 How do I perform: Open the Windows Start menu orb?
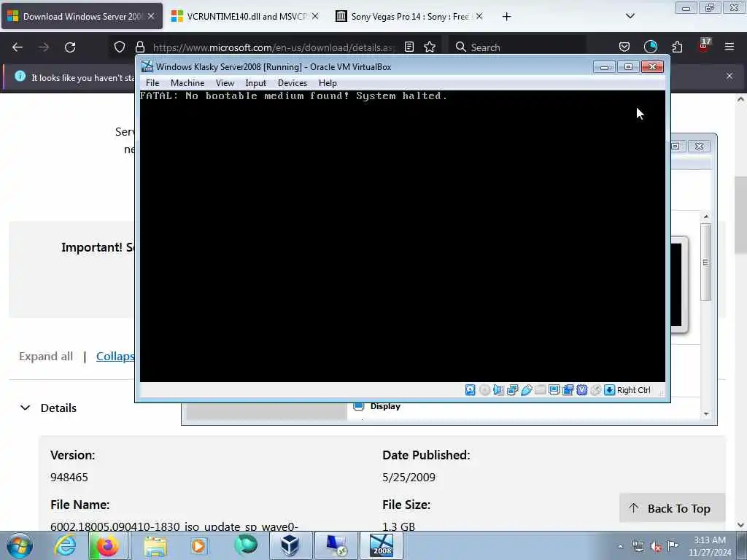pos(20,545)
